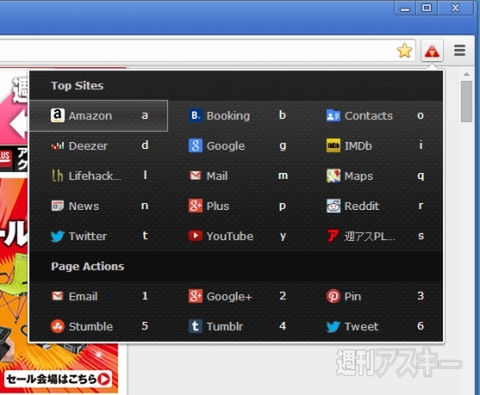480x395 pixels.
Task: Click the shortcut number 3 beside Pin
Action: tap(421, 296)
